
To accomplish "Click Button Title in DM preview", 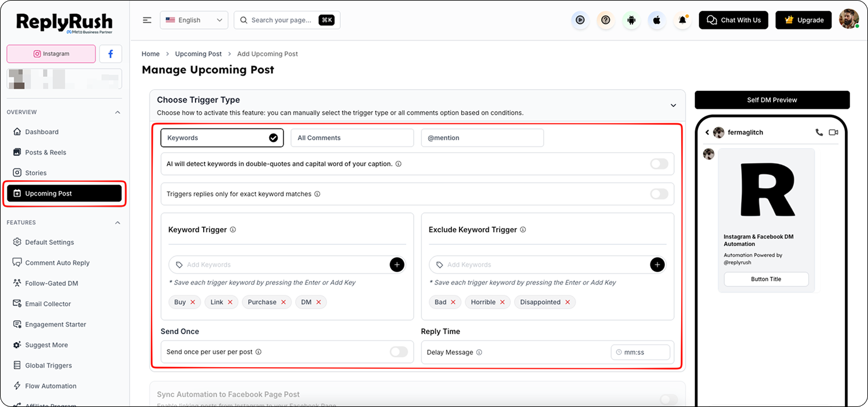I will click(766, 279).
